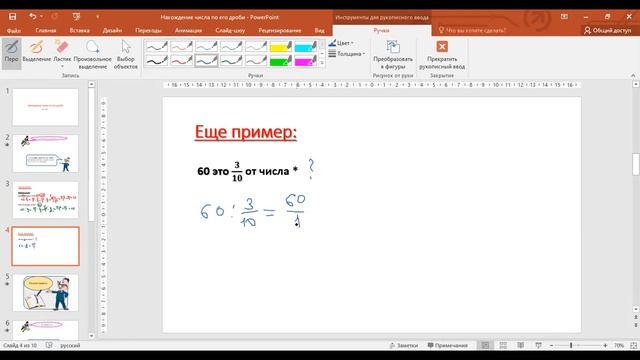Viewport: 640px width, 360px height.
Task: Open Ластик eraser options arrow
Action: tap(62, 66)
